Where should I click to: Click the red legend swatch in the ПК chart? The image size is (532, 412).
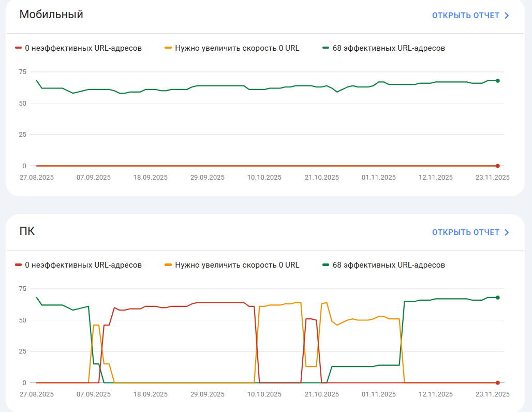(x=19, y=265)
